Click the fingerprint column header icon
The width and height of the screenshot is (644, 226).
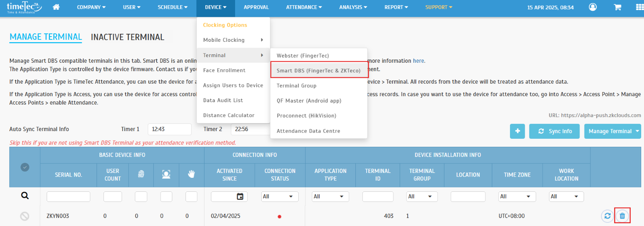point(141,174)
